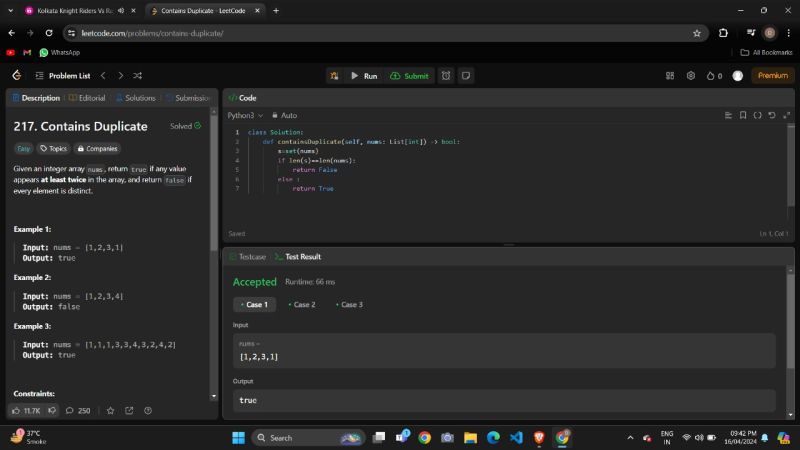The height and width of the screenshot is (450, 800).
Task: Expand the Topics tag section
Action: [x=53, y=148]
